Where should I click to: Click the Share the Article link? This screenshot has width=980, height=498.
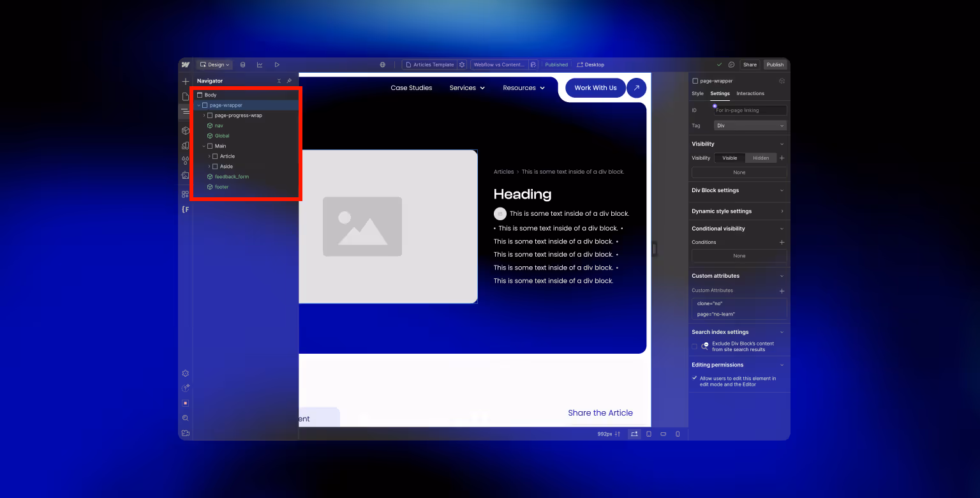tap(600, 412)
